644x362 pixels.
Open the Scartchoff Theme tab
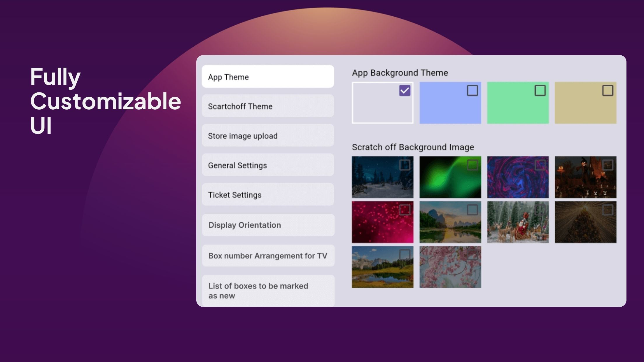268,106
